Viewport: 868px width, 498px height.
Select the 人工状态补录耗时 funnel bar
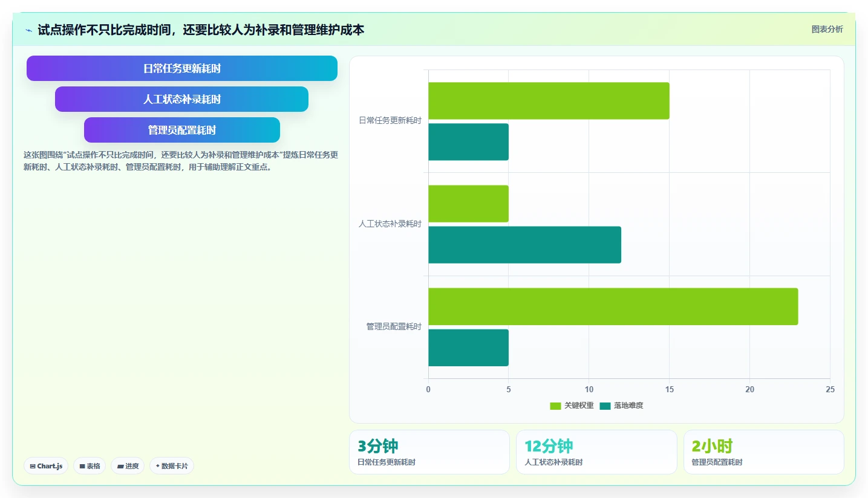point(181,99)
